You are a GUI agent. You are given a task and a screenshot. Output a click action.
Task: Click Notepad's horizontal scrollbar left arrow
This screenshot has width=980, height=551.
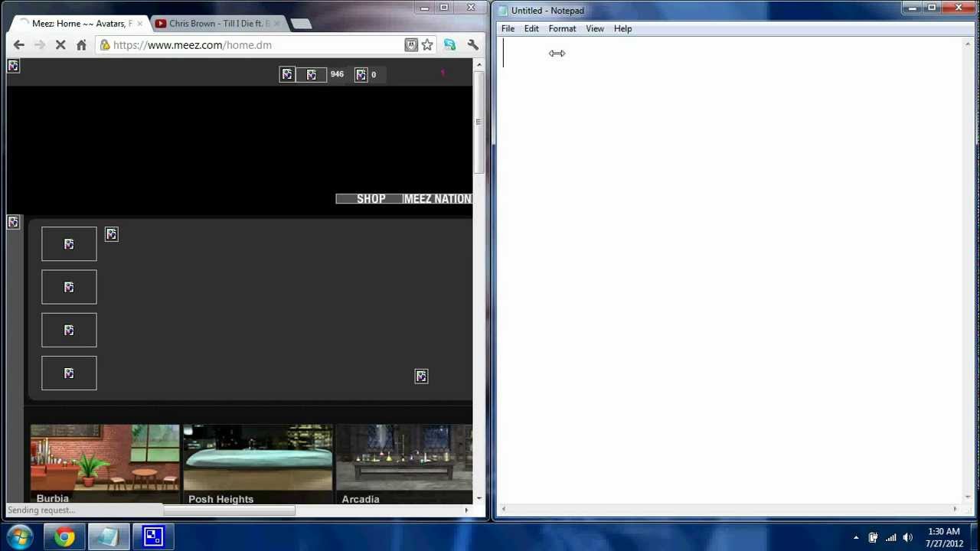pos(504,510)
